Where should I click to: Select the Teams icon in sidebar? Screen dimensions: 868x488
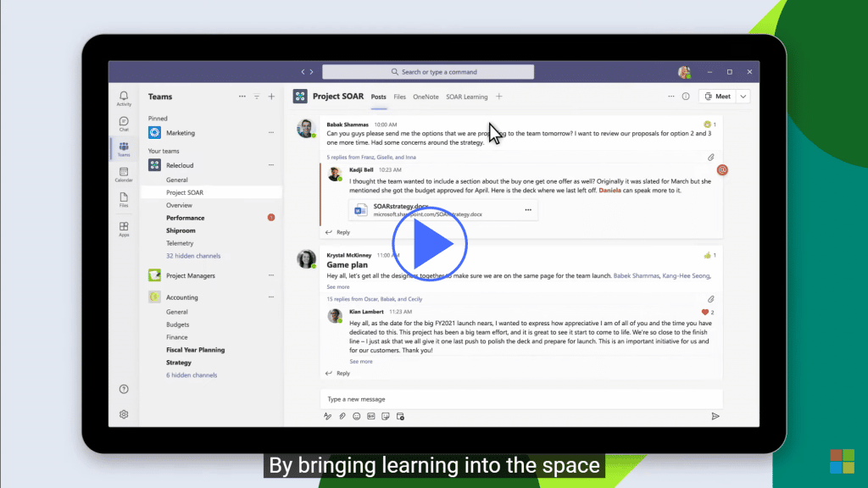tap(124, 149)
